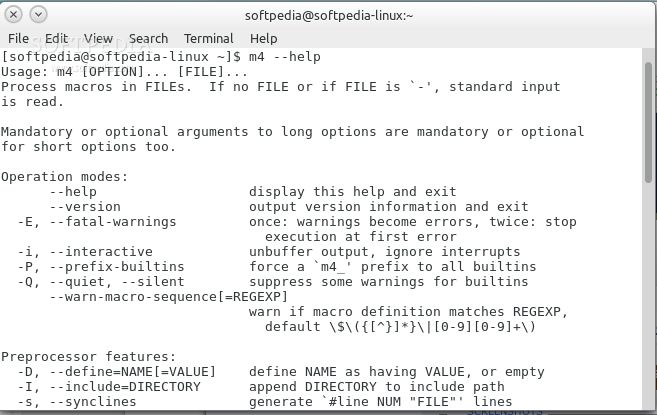Close the terminal window with the X icon
Image resolution: width=657 pixels, height=415 pixels.
tap(13, 15)
